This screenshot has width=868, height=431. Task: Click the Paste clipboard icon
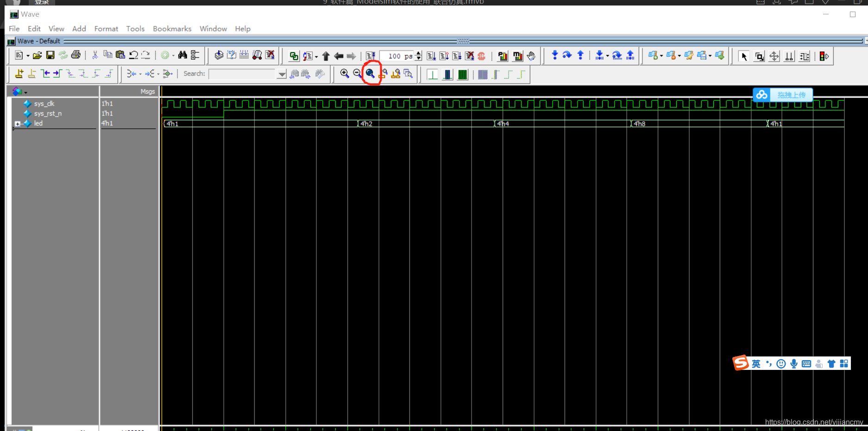(x=120, y=55)
